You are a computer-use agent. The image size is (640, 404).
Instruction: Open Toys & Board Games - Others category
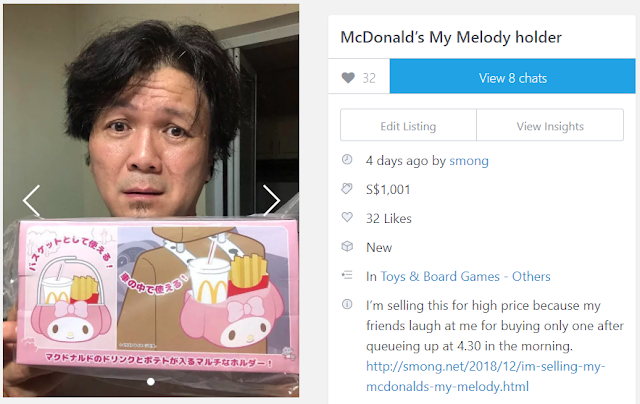[x=465, y=276]
